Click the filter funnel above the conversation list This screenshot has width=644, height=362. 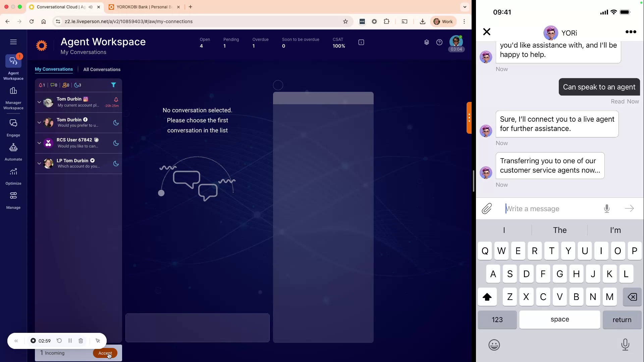113,85
